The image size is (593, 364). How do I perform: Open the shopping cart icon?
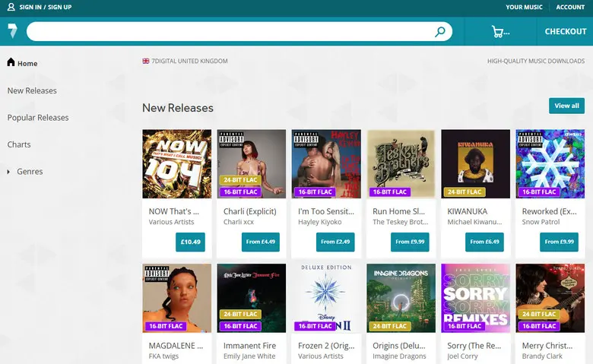click(x=499, y=32)
